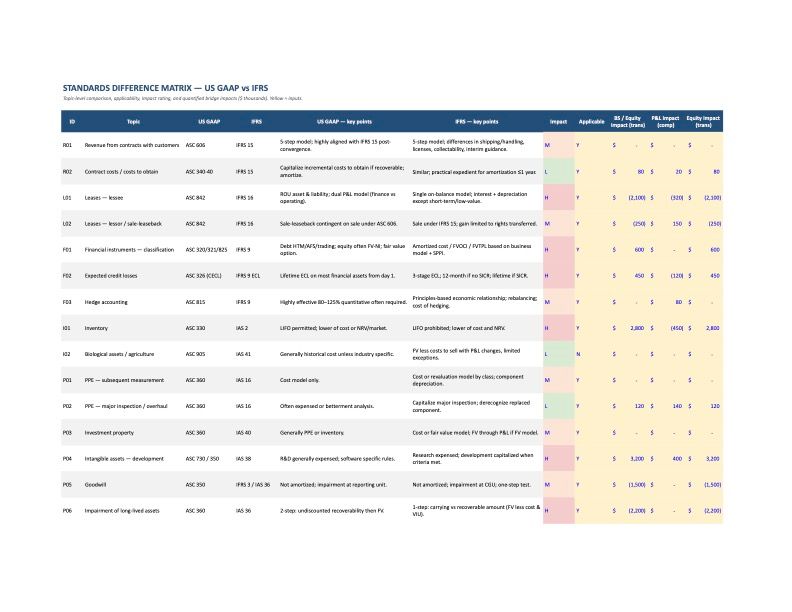Click the green 'L' impact cell in row R02

(x=559, y=172)
